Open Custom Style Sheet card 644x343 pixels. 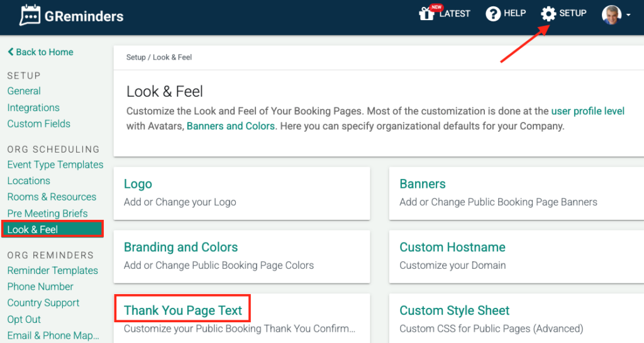[x=454, y=310]
